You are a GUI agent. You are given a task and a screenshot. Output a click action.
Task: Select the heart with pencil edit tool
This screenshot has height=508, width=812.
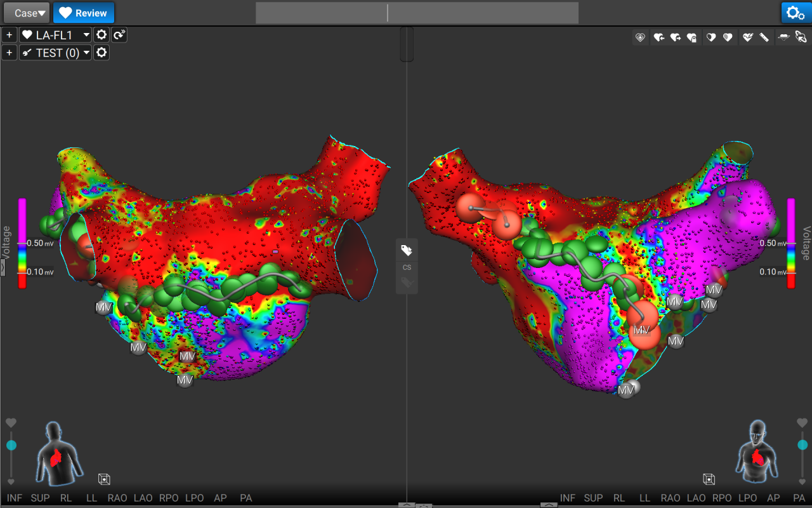(x=747, y=37)
